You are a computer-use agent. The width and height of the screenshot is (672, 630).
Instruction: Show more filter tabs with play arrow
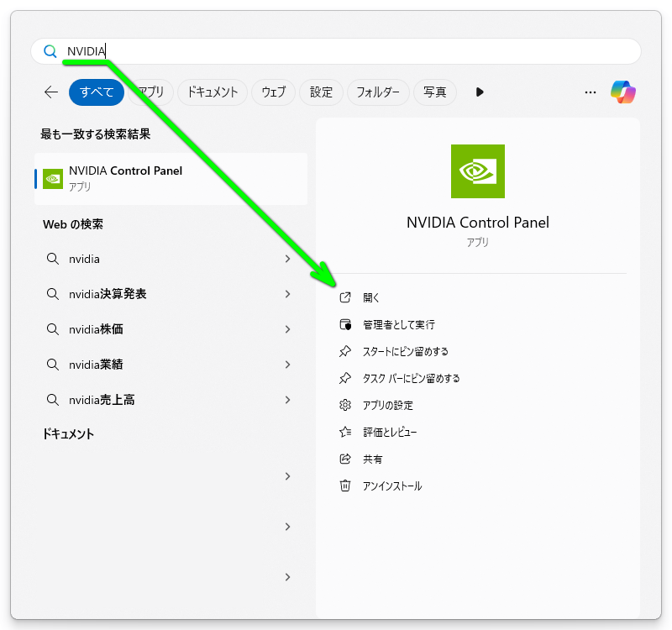pos(480,92)
